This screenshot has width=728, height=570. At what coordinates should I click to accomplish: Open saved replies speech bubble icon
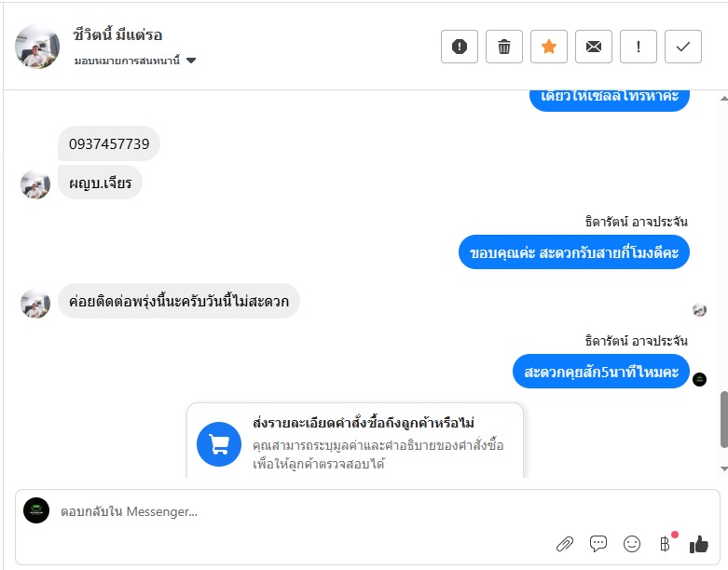[x=598, y=544]
